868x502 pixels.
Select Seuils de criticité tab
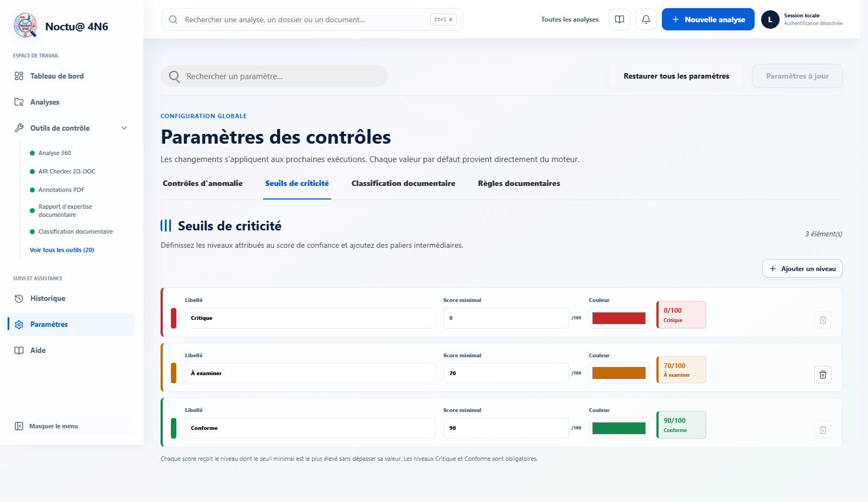point(297,183)
